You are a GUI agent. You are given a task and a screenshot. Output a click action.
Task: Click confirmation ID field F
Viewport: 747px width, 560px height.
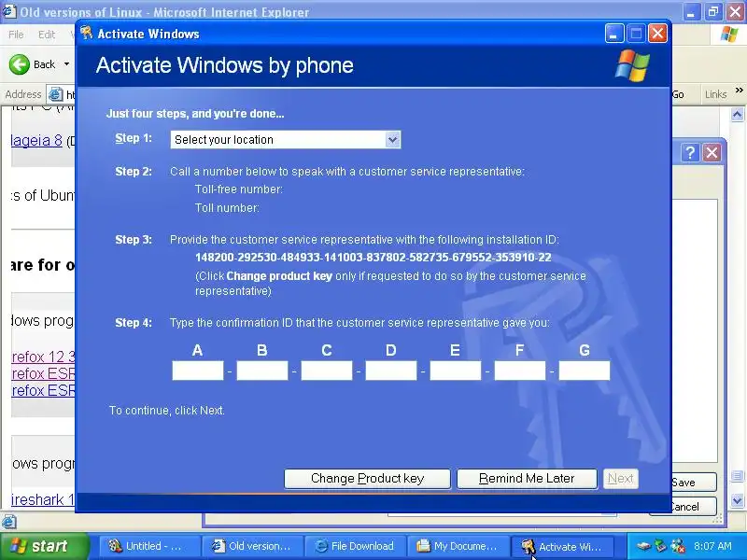(520, 371)
